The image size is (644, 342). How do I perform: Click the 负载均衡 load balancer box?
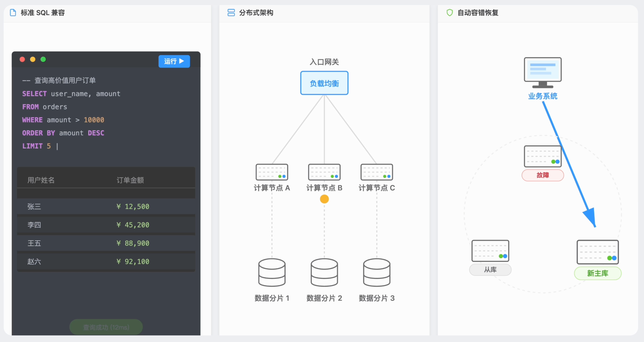[x=324, y=83]
